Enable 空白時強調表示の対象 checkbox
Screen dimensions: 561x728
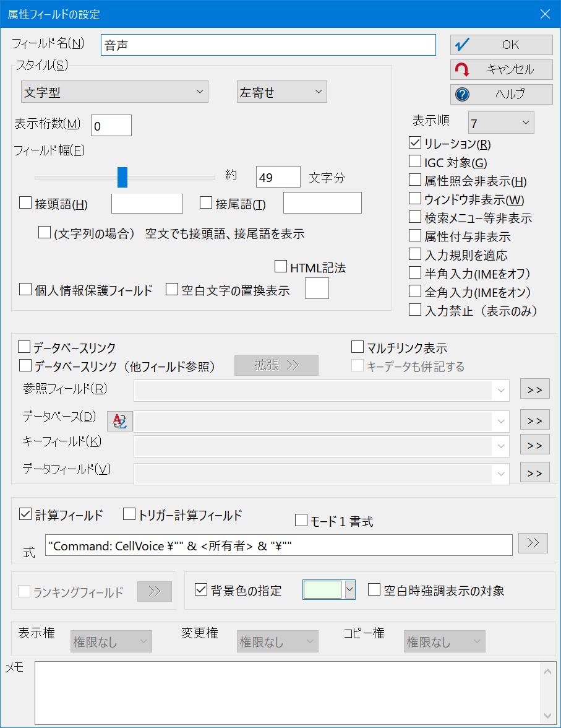click(x=374, y=590)
